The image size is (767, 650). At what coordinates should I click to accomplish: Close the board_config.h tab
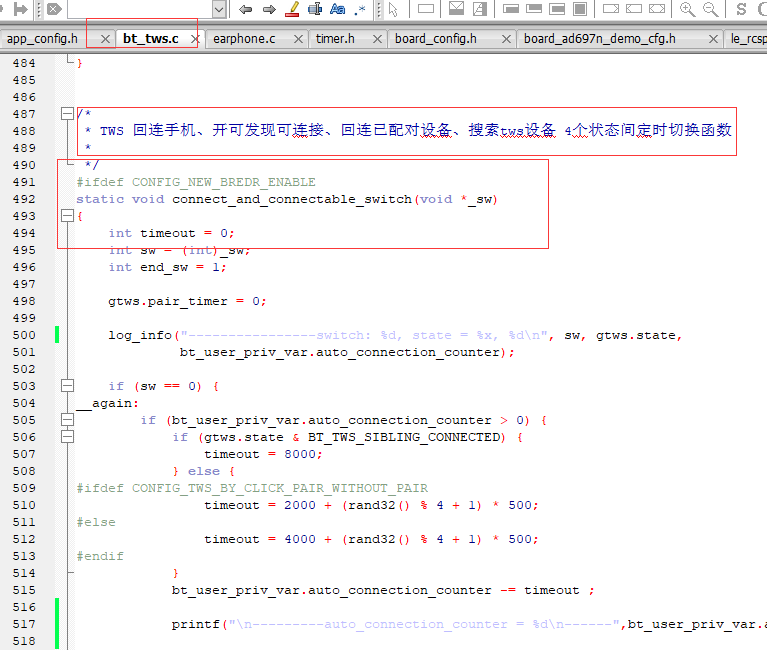tap(507, 39)
